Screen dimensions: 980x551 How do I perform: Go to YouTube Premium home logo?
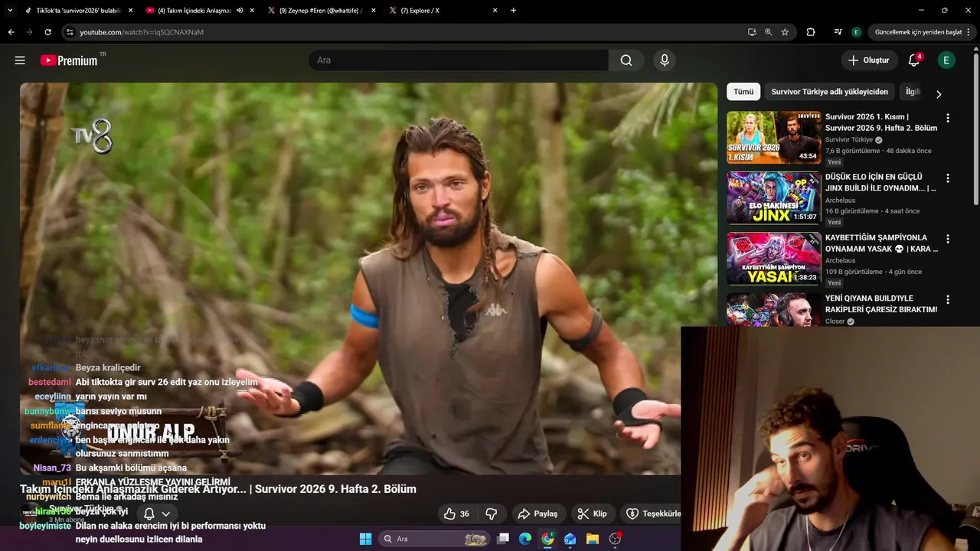click(x=69, y=60)
